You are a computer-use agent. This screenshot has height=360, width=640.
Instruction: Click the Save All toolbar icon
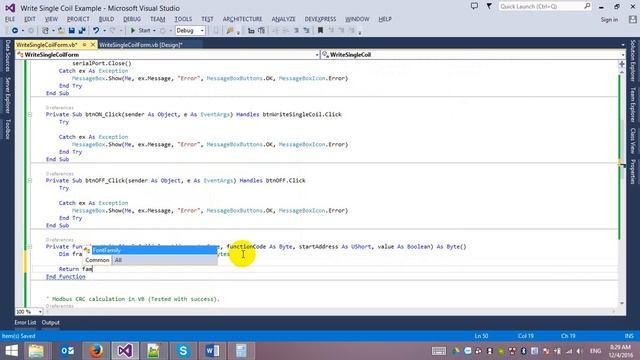[x=82, y=31]
